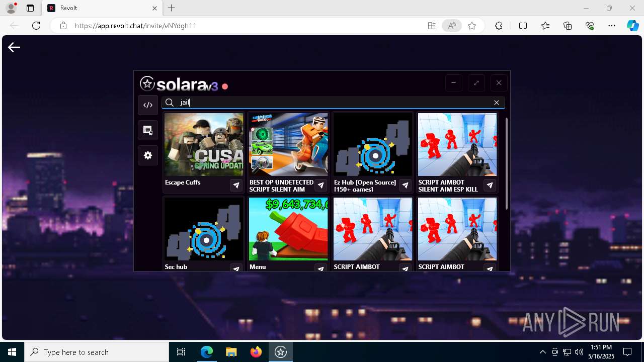
Task: Show hidden system tray icons
Action: point(542,352)
